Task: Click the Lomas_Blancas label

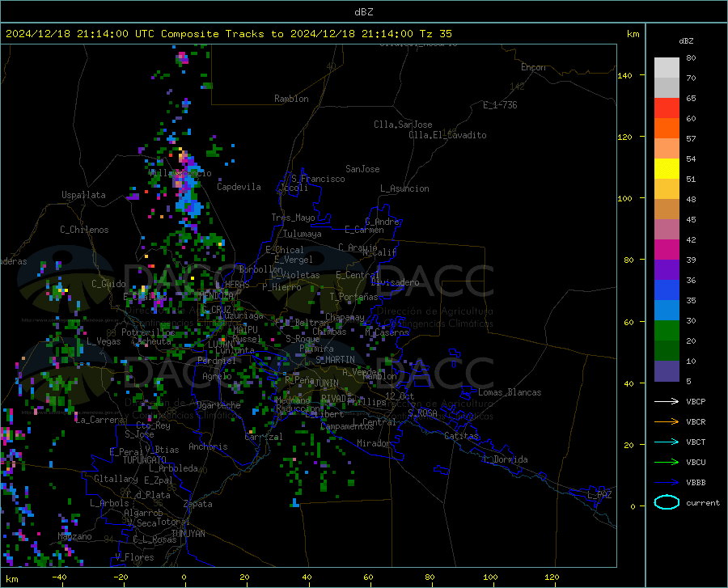Action: pos(510,392)
